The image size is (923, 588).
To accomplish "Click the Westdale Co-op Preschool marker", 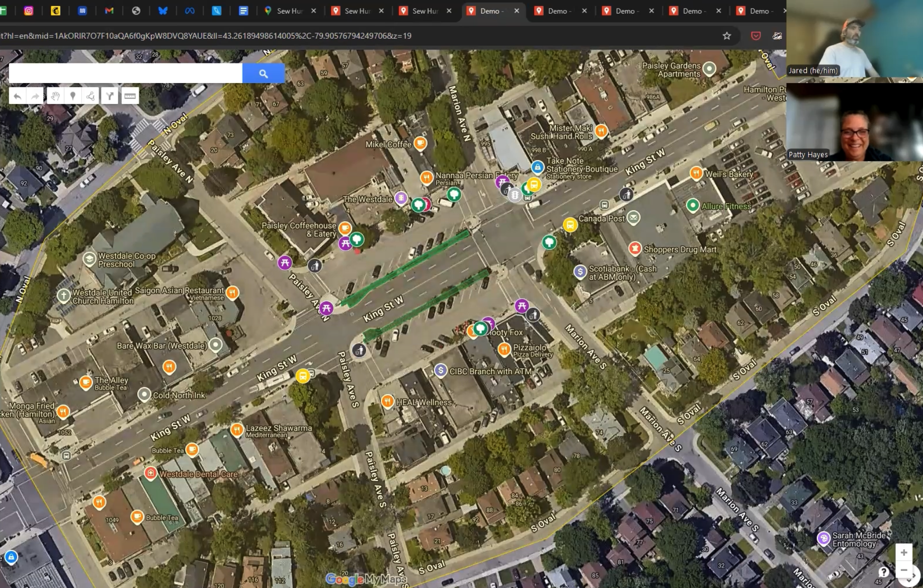I will 89,259.
